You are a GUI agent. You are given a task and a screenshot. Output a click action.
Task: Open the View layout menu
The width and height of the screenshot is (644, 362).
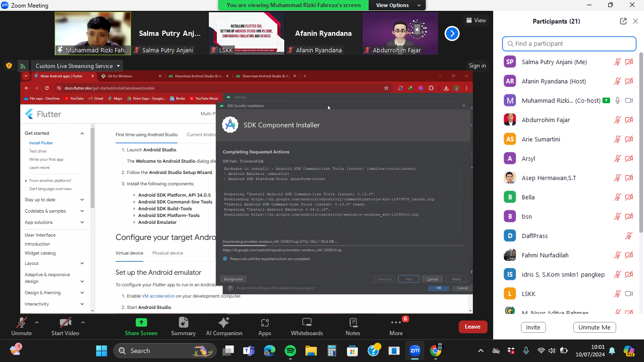(476, 20)
